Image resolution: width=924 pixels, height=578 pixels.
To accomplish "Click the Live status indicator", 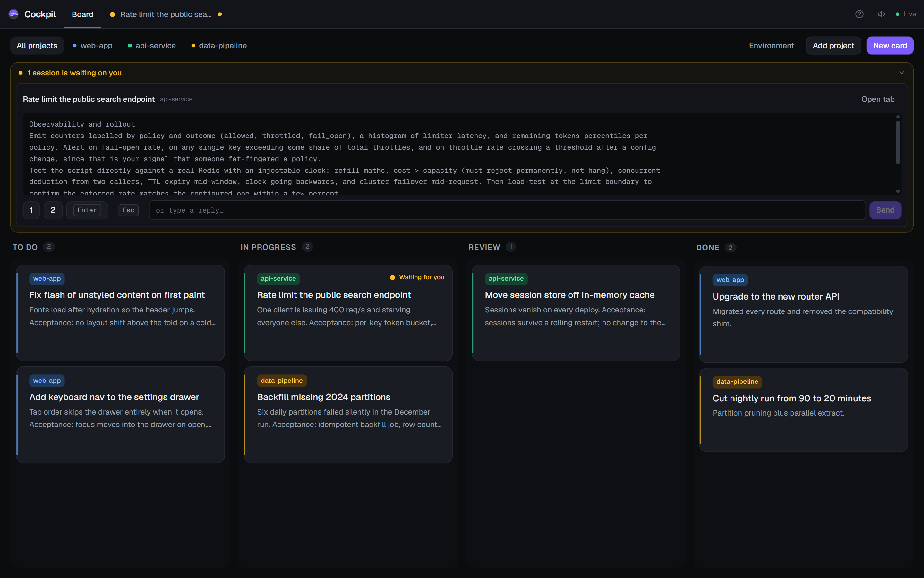I will click(x=906, y=14).
